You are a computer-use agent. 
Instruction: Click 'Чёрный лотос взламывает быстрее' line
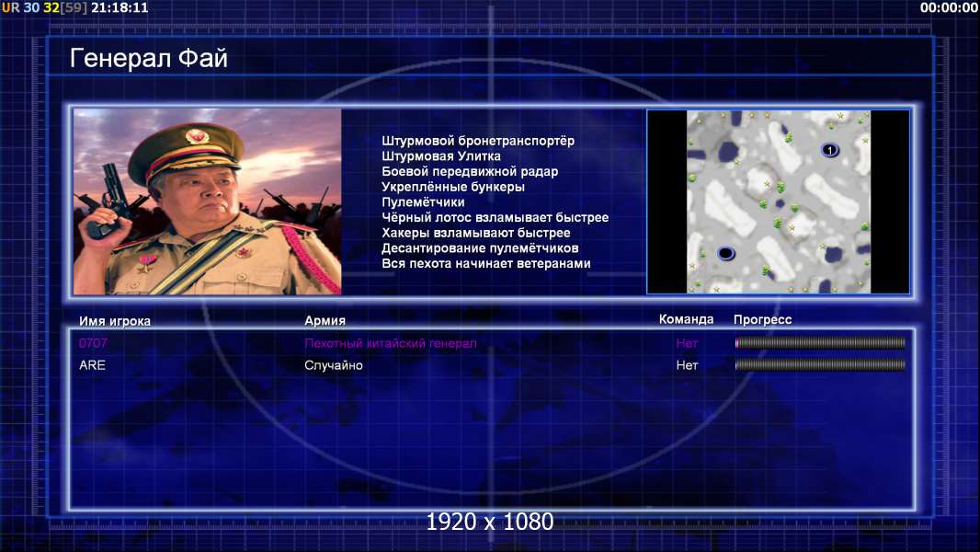[x=495, y=217]
